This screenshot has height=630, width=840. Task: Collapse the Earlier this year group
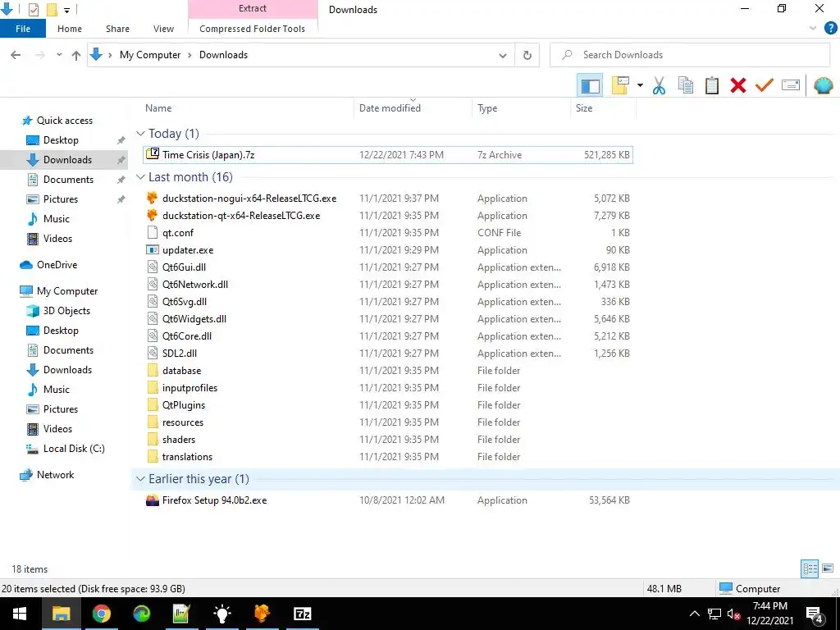[x=140, y=479]
